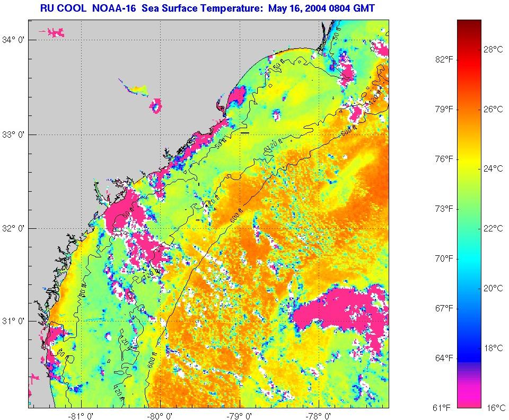Click the 70°F colorbar label
This screenshot has width=509, height=420.
tap(444, 258)
